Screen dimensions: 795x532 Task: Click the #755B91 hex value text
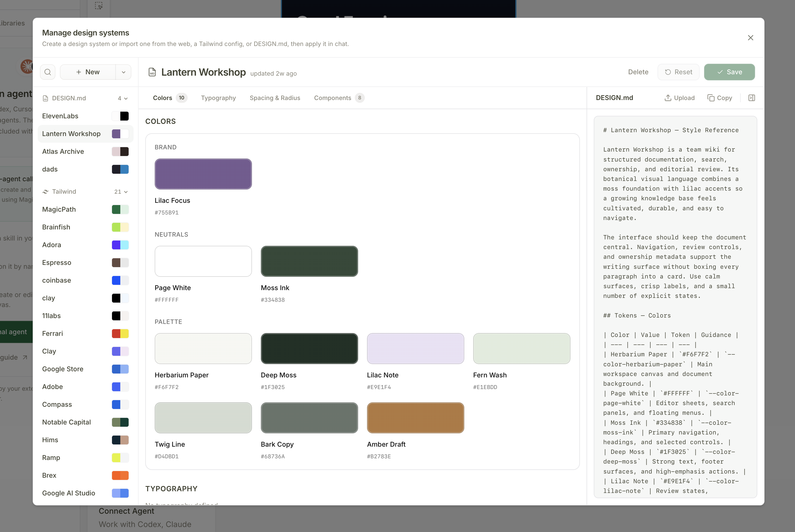[167, 213]
